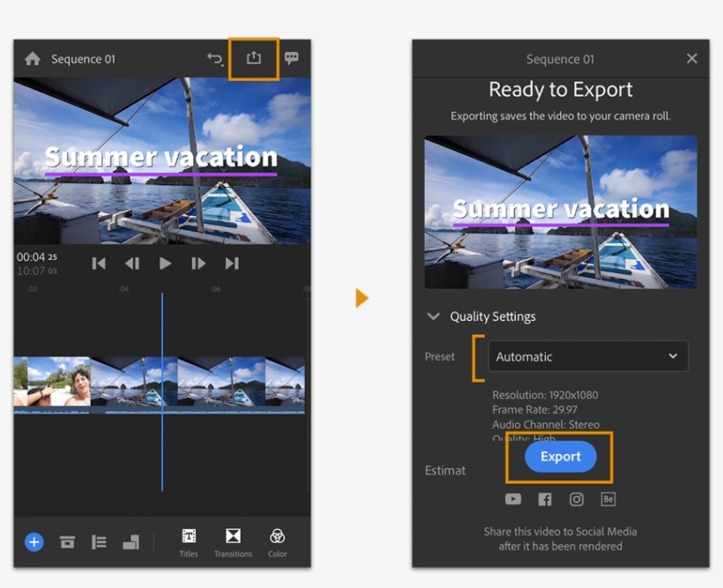Share the video to Behance

[608, 499]
